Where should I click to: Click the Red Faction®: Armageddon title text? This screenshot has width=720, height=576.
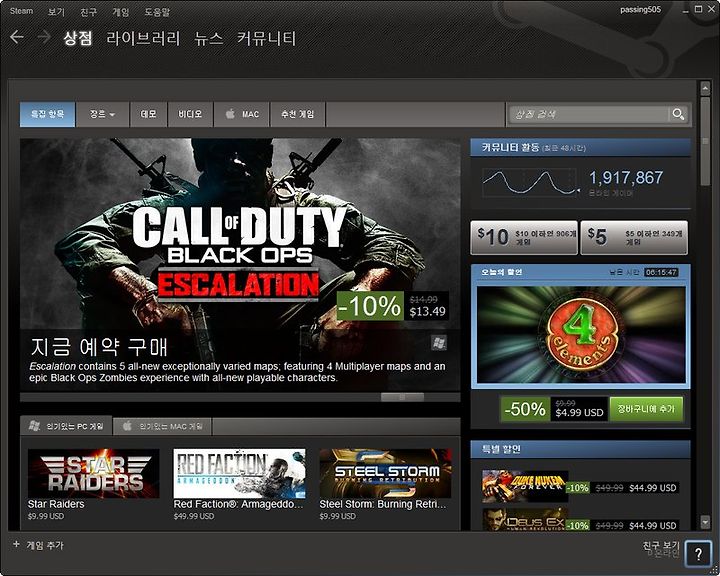(238, 504)
